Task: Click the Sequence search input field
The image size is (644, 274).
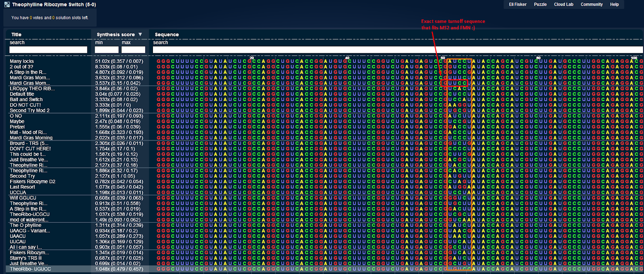Action: pos(398,50)
